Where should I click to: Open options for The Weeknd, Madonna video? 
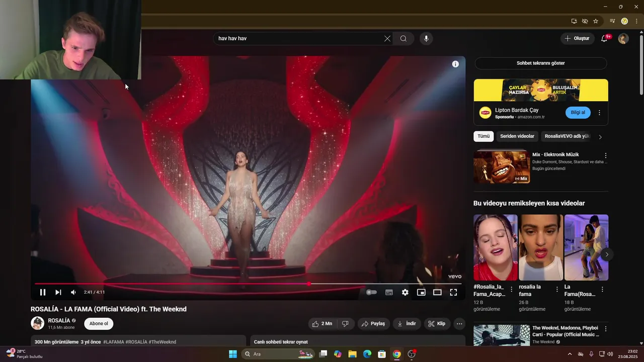606,329
